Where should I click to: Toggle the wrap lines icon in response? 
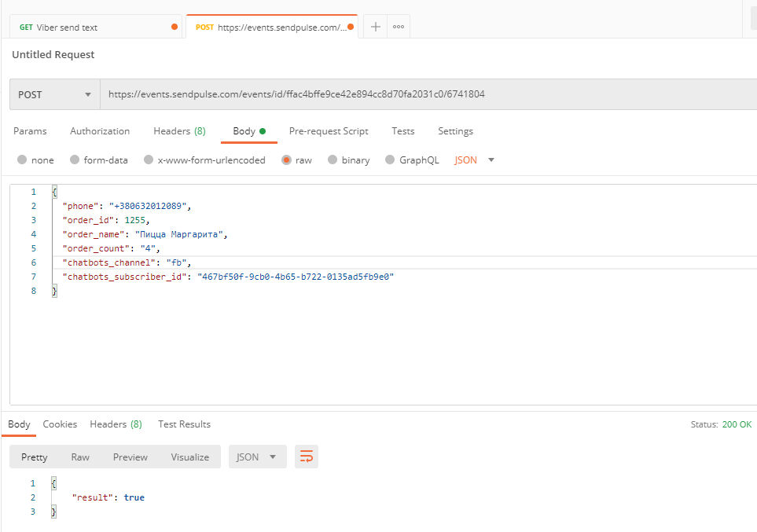pos(307,457)
